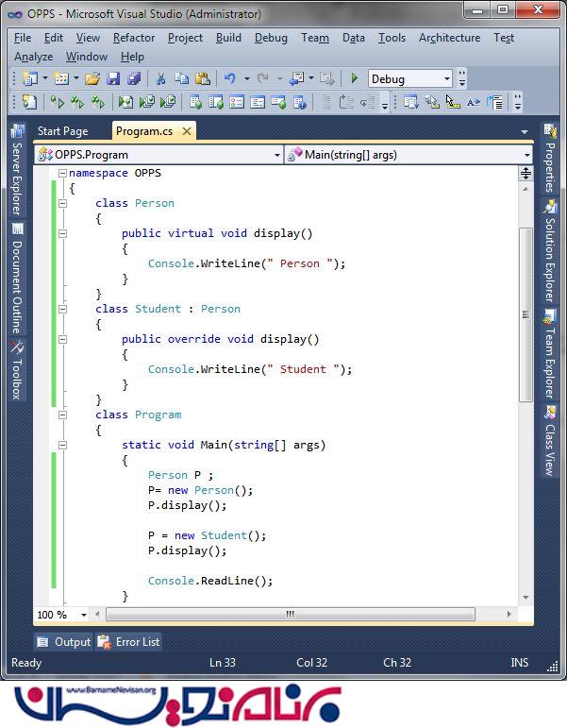Start debugging with the green play icon
567x728 pixels.
click(355, 79)
